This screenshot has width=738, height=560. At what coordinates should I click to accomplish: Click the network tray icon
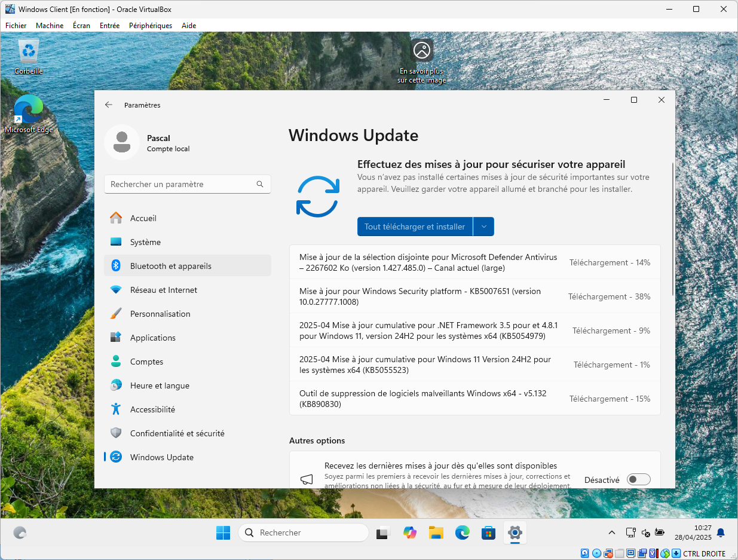630,533
